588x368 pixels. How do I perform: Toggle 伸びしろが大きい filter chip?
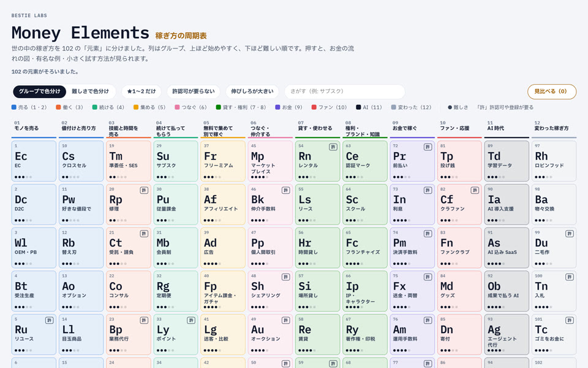pos(252,91)
